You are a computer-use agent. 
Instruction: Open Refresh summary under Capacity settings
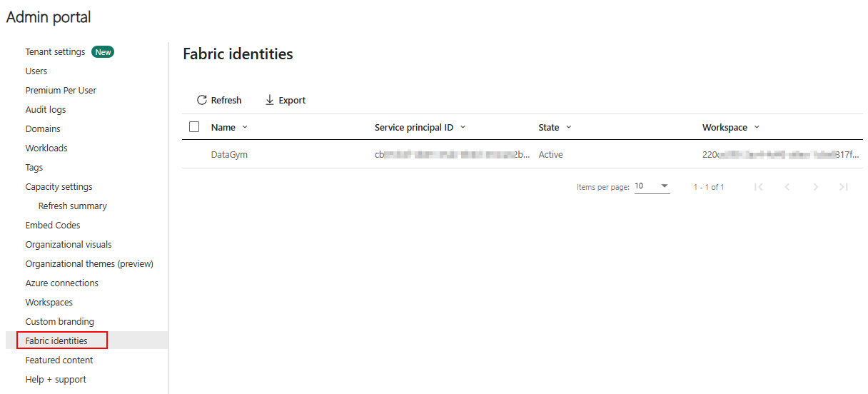[73, 206]
